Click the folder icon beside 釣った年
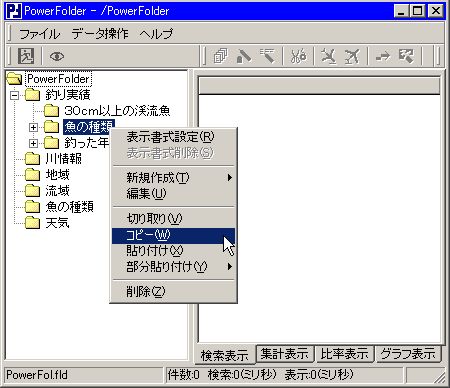The height and width of the screenshot is (388, 450). click(x=51, y=143)
